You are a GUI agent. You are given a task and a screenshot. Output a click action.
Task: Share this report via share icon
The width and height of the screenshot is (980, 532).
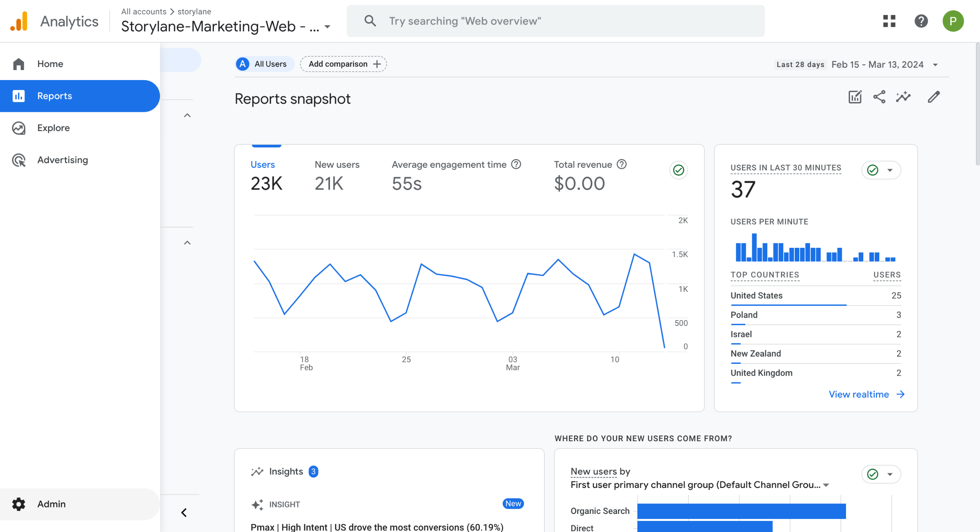[879, 97]
